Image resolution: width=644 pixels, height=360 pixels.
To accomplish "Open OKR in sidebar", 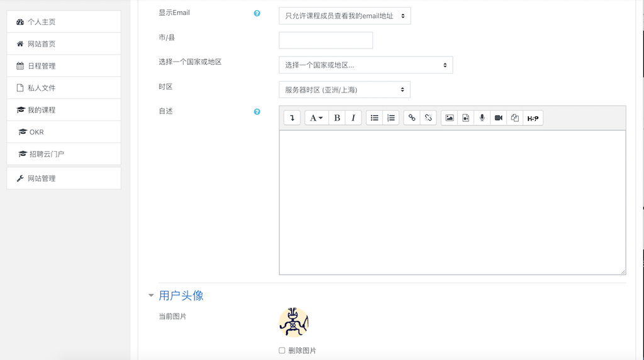I will tap(64, 132).
